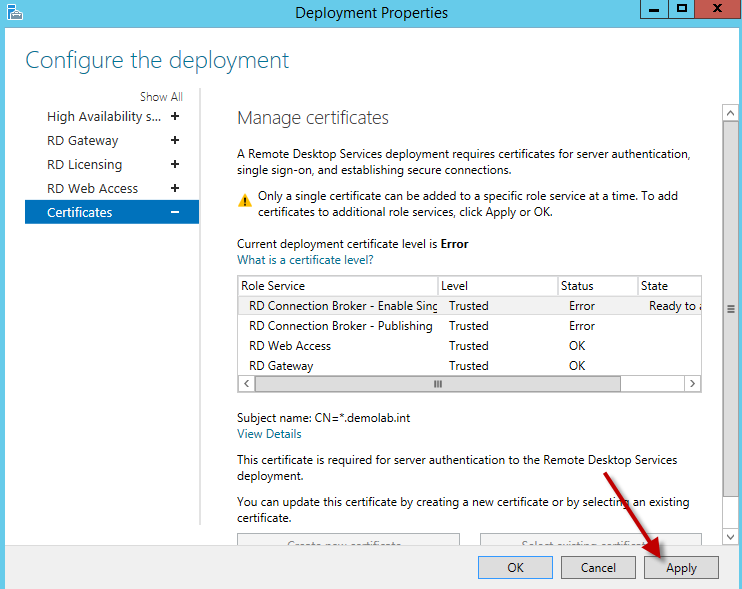Click the Deployment Properties window icon
The width and height of the screenshot is (742, 589).
click(x=13, y=12)
